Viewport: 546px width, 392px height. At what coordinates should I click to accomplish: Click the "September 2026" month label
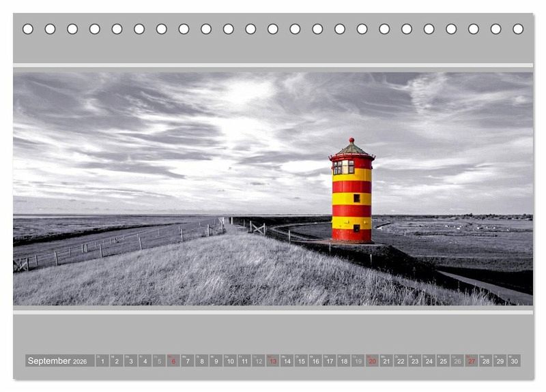[59, 361]
